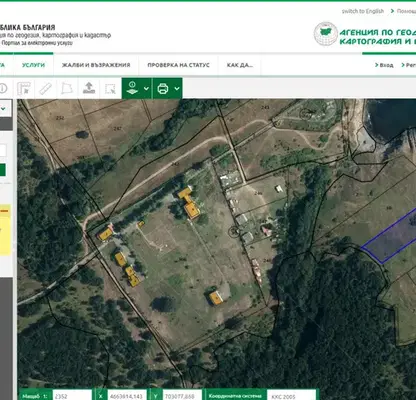Expand dropdown arrow next to printer
This screenshot has height=400, width=416.
point(177,89)
